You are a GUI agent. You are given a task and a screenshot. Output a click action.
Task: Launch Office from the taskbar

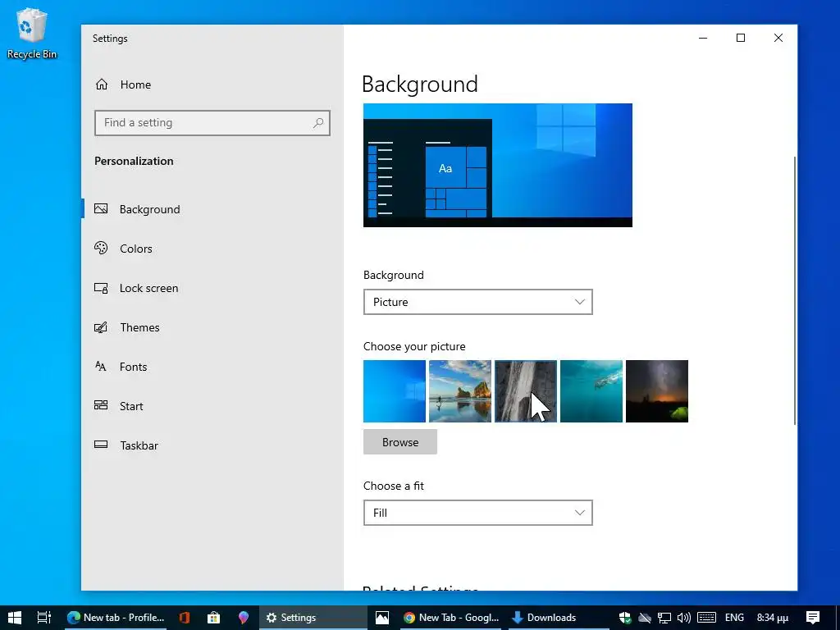tap(185, 618)
